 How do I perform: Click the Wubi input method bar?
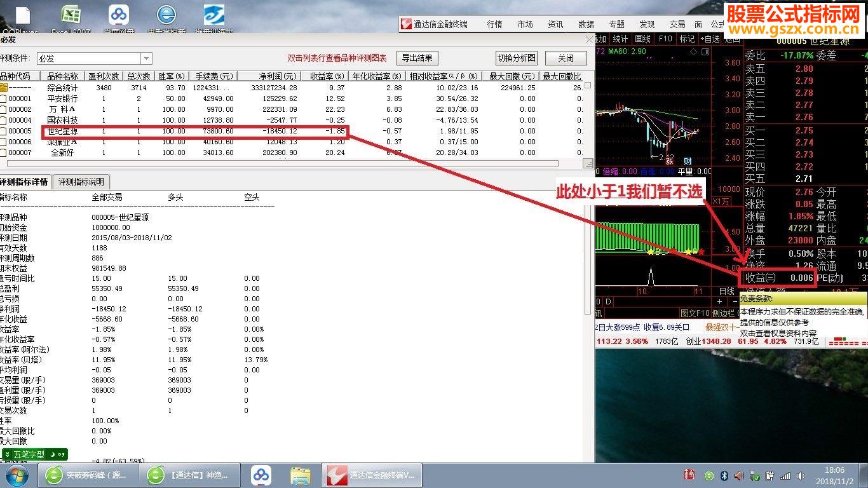[35, 454]
